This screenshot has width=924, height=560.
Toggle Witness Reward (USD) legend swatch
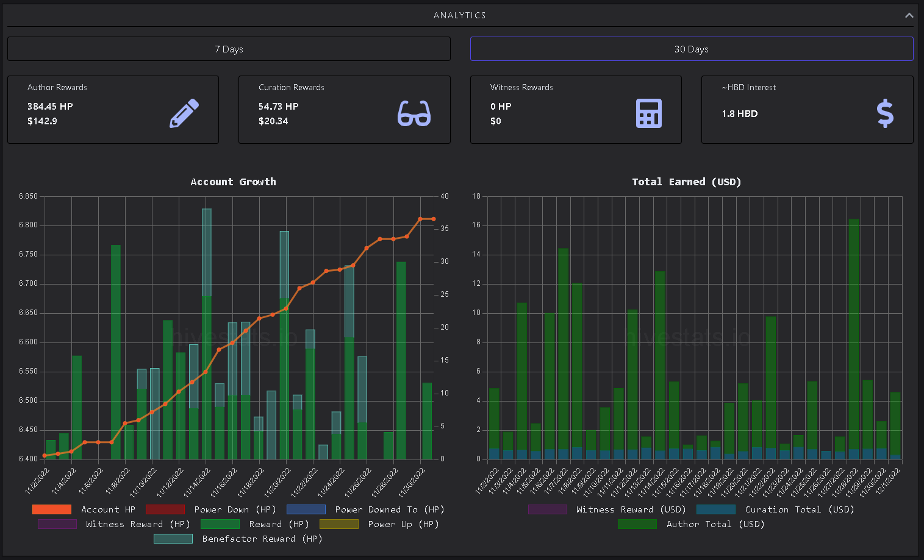coord(548,509)
